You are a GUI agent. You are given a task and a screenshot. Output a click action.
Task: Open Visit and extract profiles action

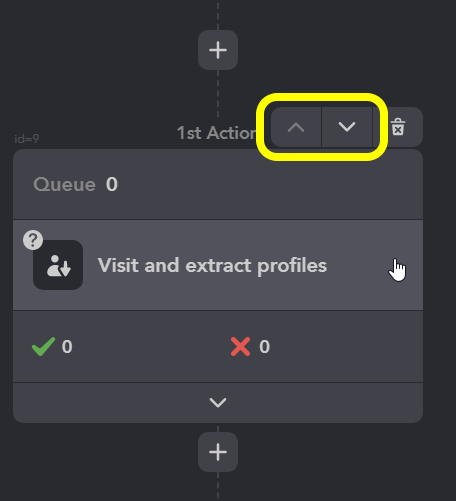pyautogui.click(x=212, y=265)
